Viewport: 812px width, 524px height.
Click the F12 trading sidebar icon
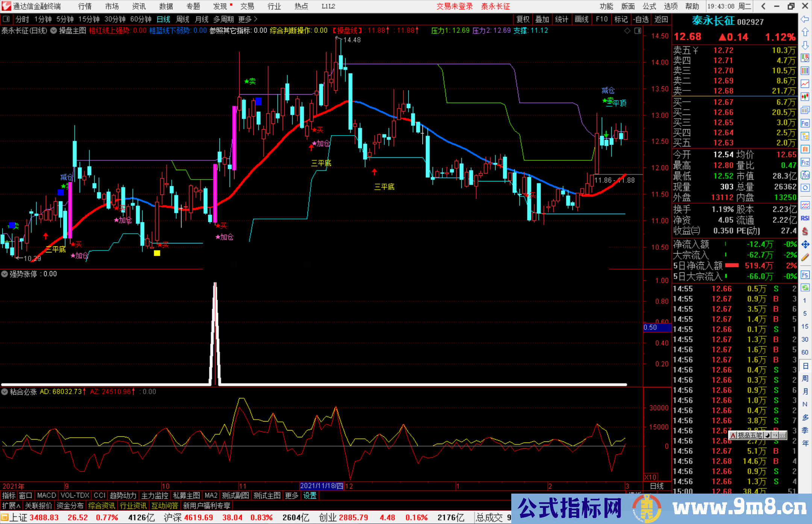click(x=805, y=162)
